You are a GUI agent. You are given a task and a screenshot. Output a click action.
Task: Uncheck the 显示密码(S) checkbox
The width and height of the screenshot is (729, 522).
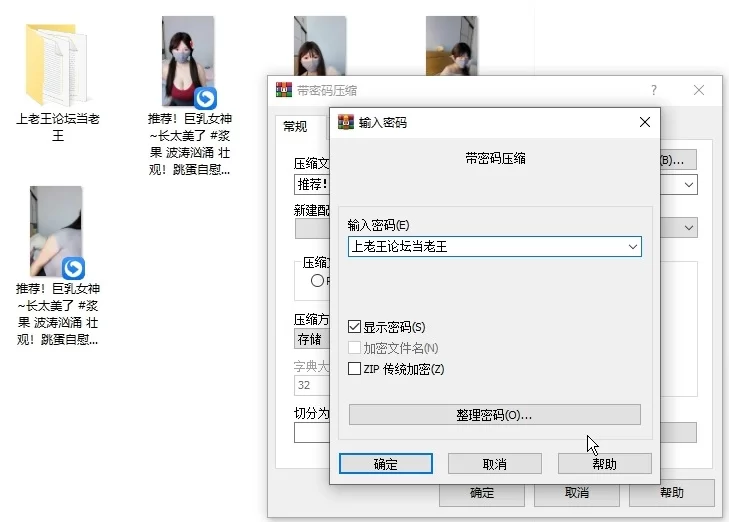coord(354,327)
